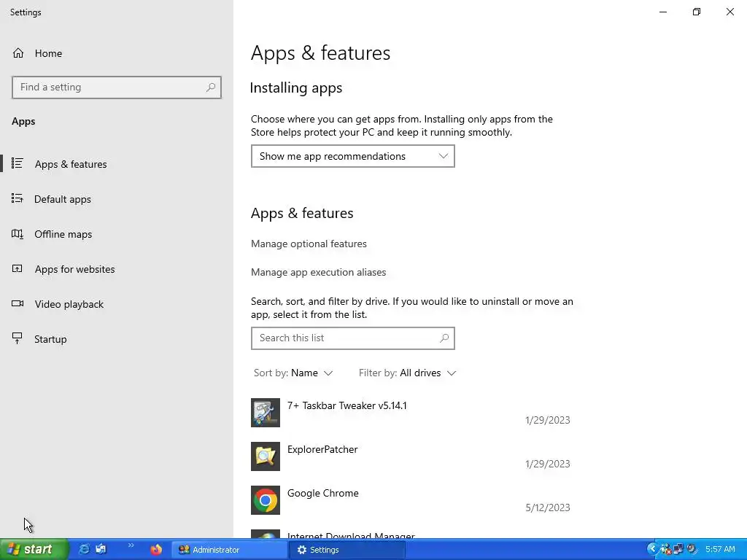Open the Windows XP style start button

[x=34, y=550]
